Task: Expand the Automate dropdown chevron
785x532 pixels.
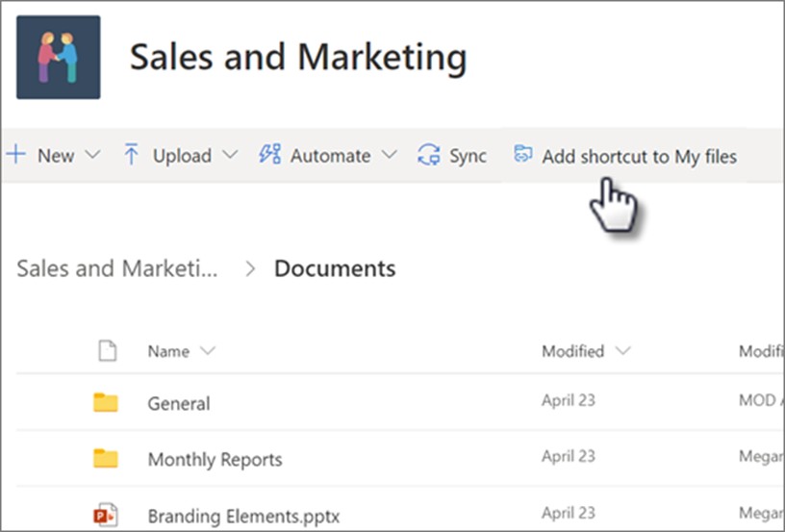Action: pos(389,155)
